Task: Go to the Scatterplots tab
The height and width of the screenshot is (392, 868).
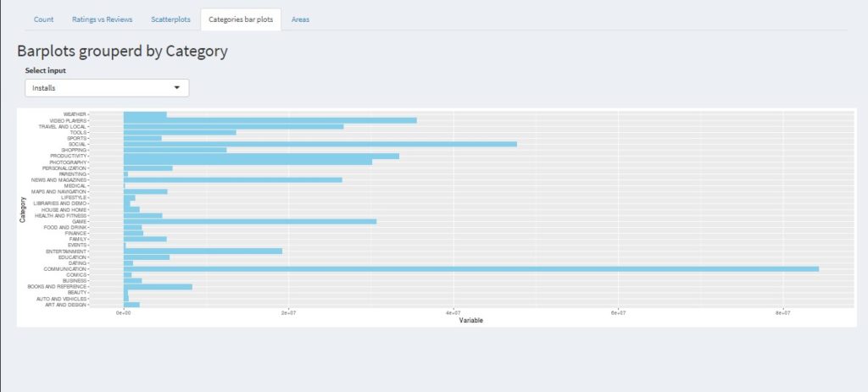Action: click(170, 19)
